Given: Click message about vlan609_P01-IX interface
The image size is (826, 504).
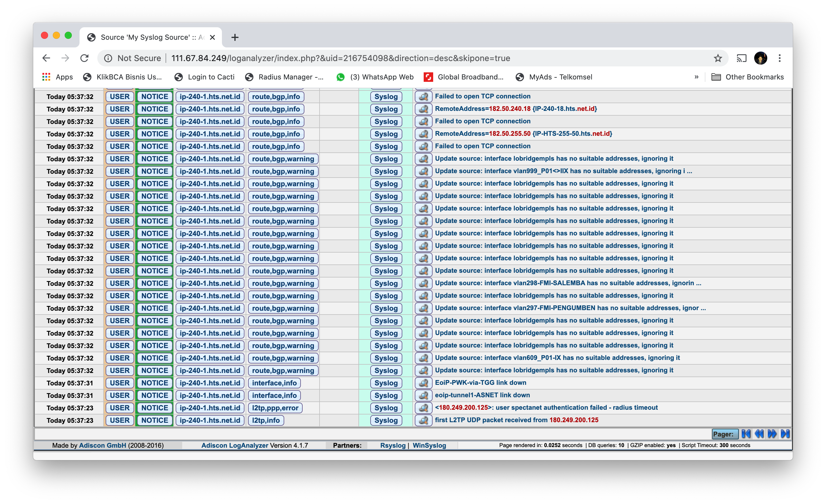Looking at the screenshot, I should click(557, 358).
